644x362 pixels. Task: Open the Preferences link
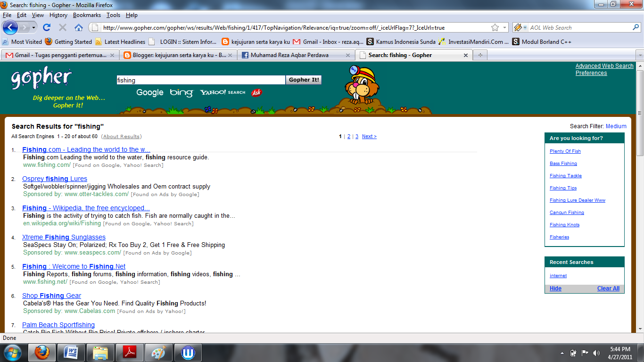[591, 73]
